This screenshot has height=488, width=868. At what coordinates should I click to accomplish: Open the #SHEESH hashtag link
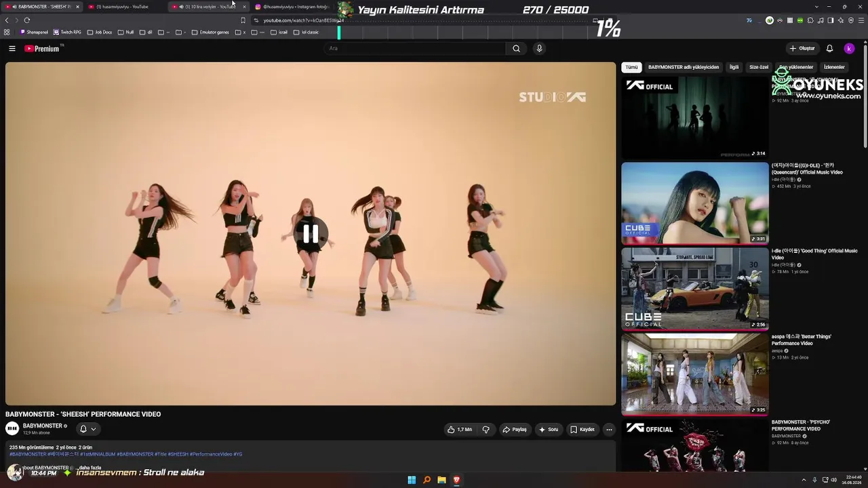click(x=178, y=454)
